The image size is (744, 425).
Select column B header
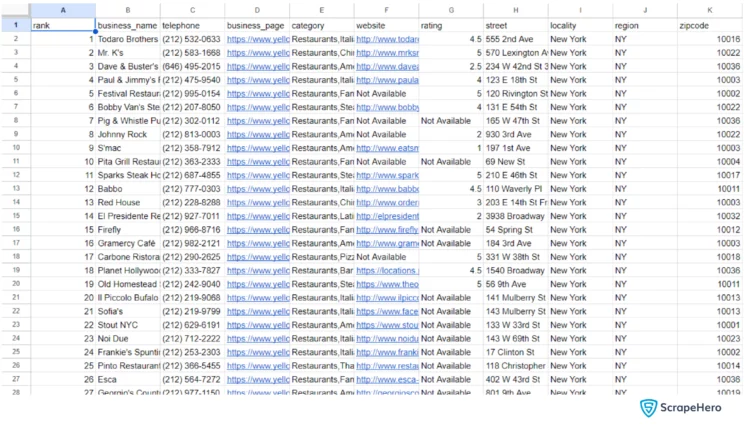pos(128,10)
